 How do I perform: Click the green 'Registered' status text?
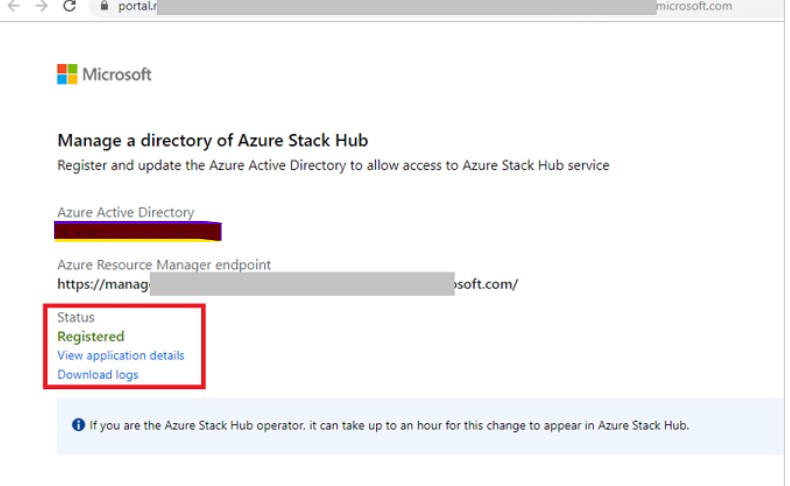pyautogui.click(x=91, y=337)
